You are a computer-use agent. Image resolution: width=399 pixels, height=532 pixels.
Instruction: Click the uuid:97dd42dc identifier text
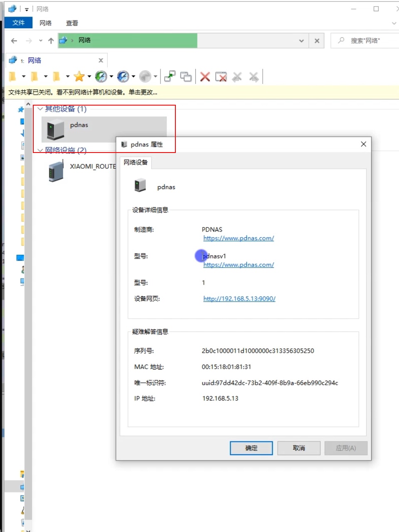coord(270,383)
